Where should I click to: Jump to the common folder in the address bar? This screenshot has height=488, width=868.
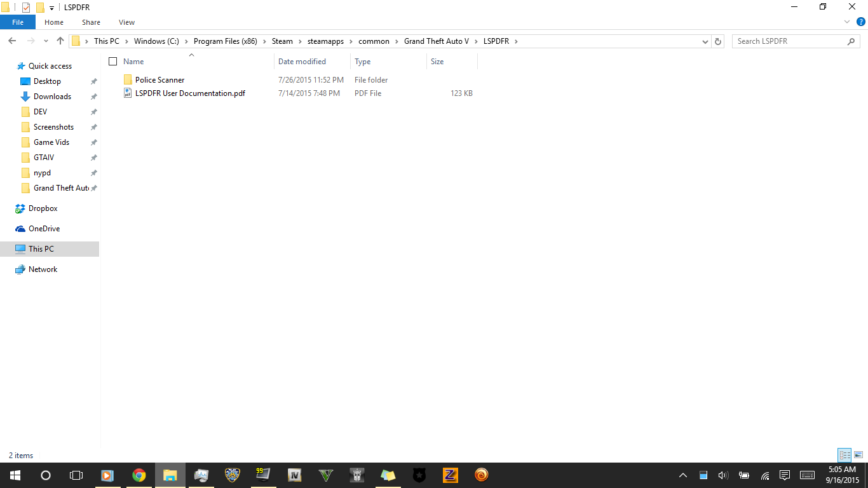[x=374, y=41]
